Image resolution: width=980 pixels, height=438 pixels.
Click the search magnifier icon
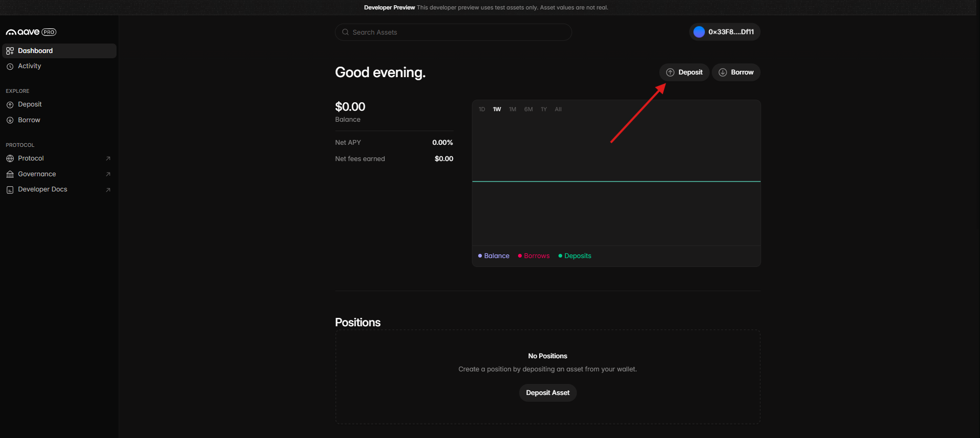pyautogui.click(x=345, y=33)
